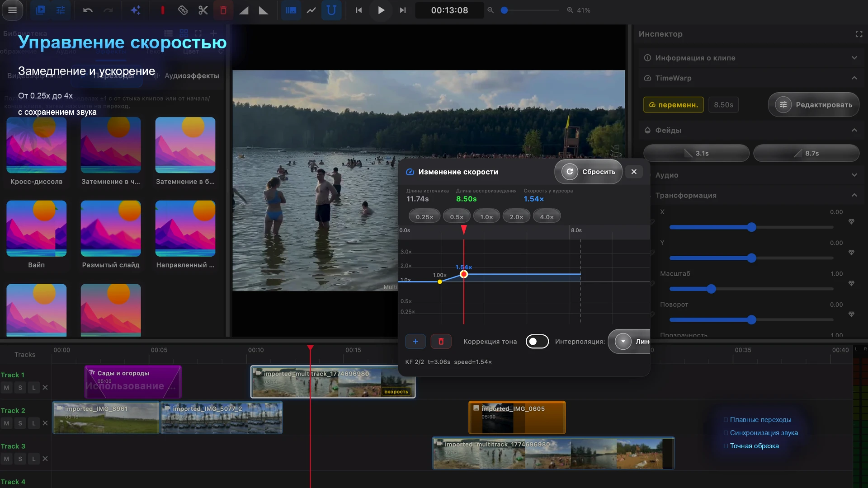Toggle the keyframe diamond for X
The image size is (868, 488).
pyautogui.click(x=851, y=222)
